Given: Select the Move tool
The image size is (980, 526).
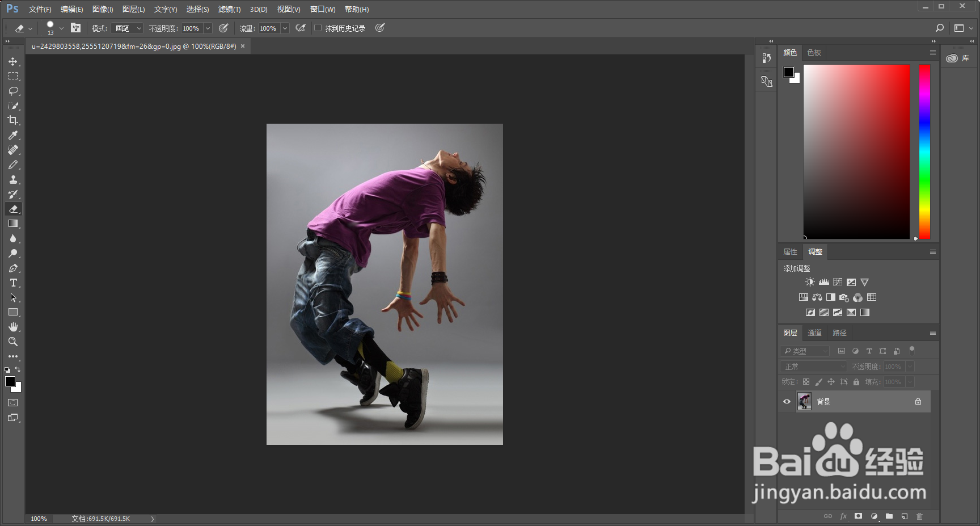Looking at the screenshot, I should (13, 61).
